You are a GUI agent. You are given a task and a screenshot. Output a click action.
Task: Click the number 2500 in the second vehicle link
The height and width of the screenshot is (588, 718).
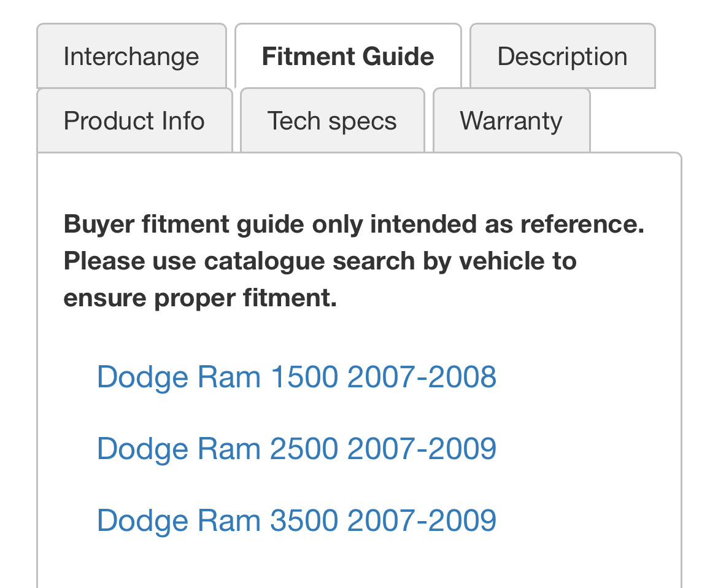tap(304, 448)
